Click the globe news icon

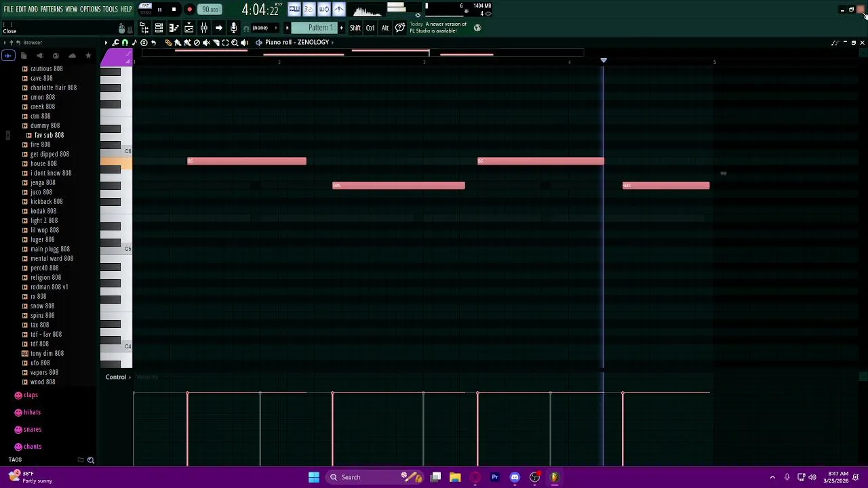(477, 28)
